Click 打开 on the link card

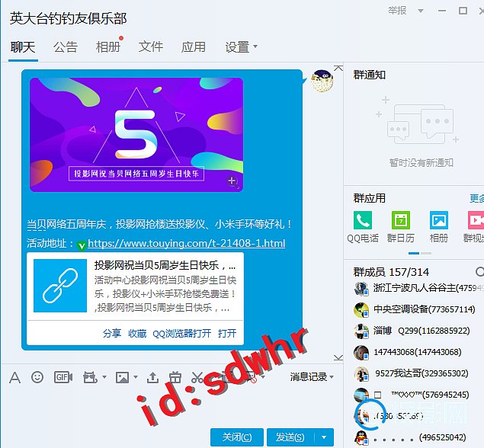pyautogui.click(x=227, y=333)
